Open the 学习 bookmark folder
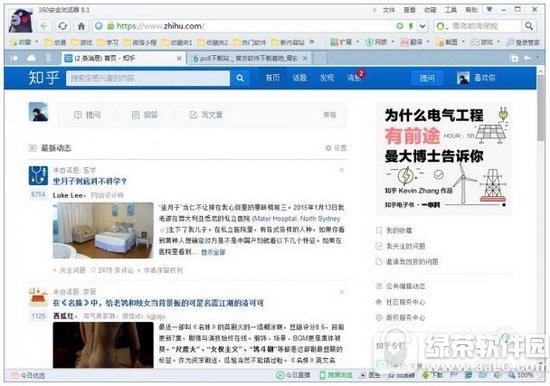Screen dimensions: 550x386 (x=108, y=42)
